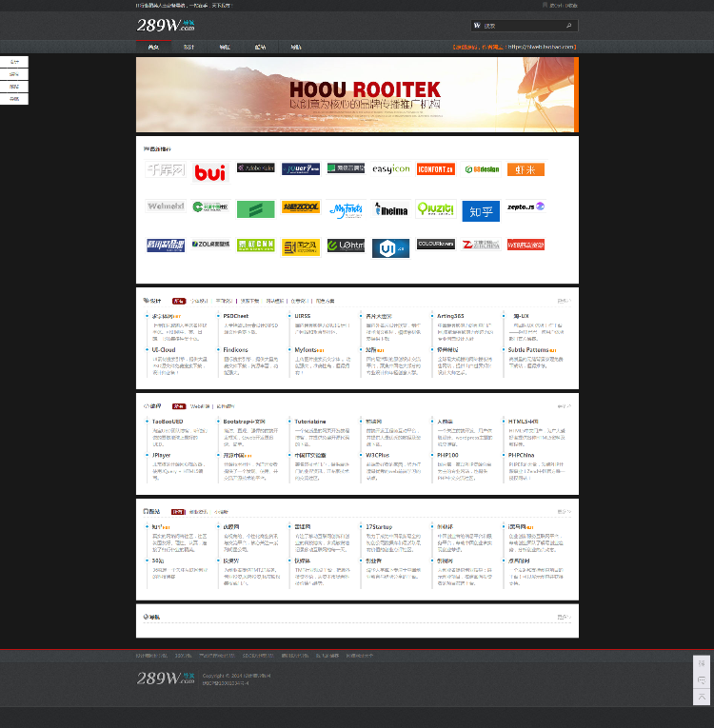Select the first highlighted nav tab

click(153, 47)
